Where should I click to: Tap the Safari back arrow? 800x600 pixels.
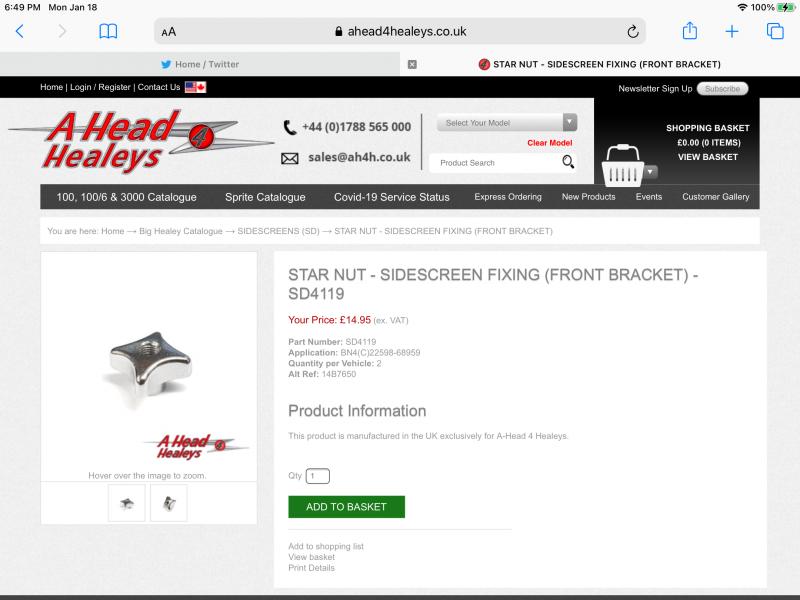(x=19, y=32)
